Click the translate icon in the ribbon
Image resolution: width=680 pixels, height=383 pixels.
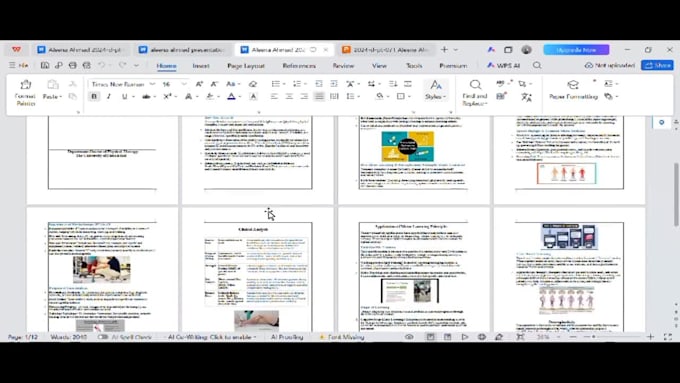pyautogui.click(x=526, y=97)
